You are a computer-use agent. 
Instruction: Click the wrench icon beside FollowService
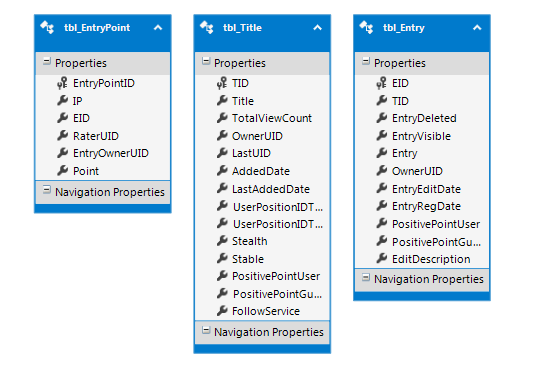coord(222,311)
